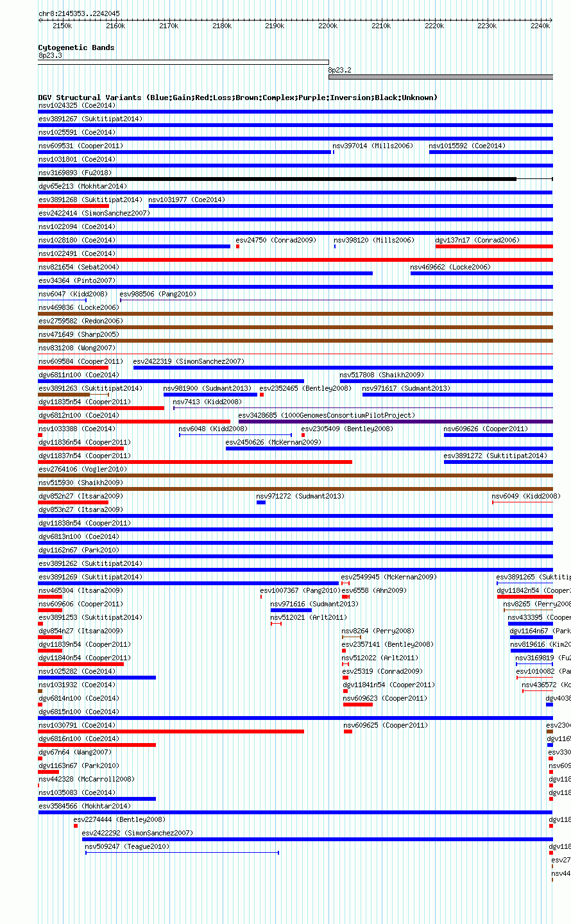Click nsv821654 (Sebat2004) label
This screenshot has width=571, height=924.
pyautogui.click(x=79, y=267)
